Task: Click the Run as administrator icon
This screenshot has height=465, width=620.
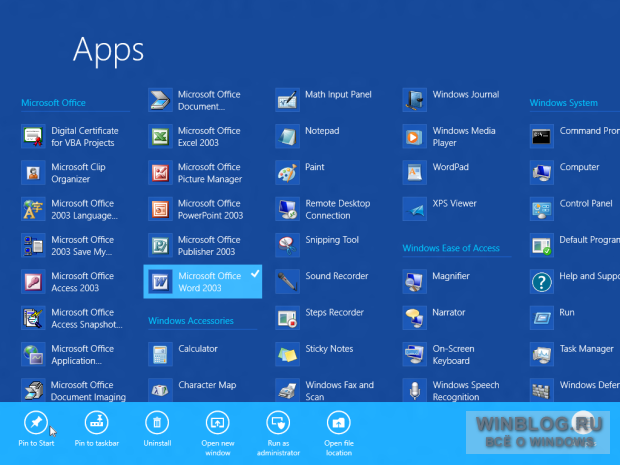Action: [x=278, y=423]
